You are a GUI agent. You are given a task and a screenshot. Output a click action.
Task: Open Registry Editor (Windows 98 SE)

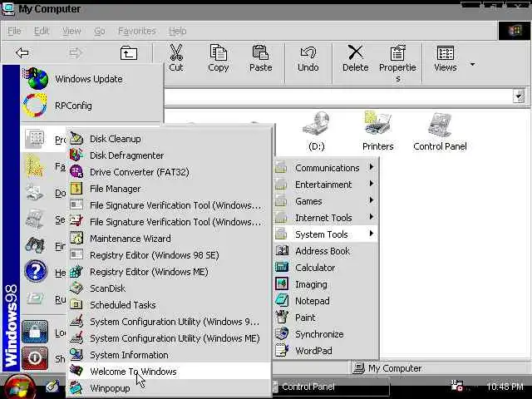click(170, 255)
